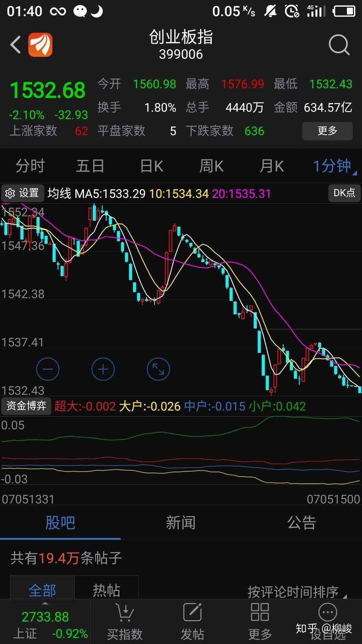Viewport: 362px width, 644px height.
Task: Tap the battery indicator in status bar
Action: tap(344, 11)
